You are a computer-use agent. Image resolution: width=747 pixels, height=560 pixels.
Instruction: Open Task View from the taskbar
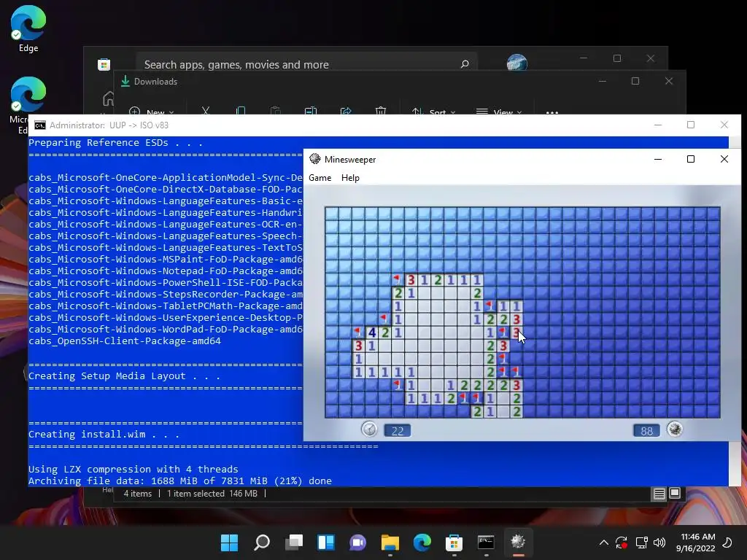(x=294, y=542)
